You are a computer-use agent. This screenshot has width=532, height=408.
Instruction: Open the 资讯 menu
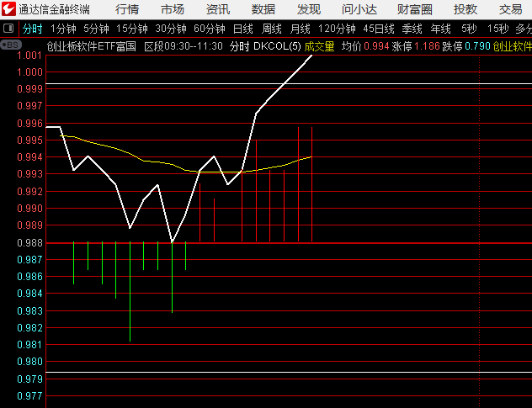[x=218, y=9]
